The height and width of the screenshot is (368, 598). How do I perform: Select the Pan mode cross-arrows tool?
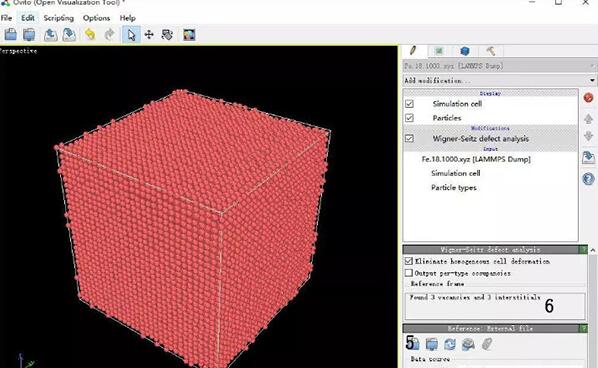click(x=149, y=35)
